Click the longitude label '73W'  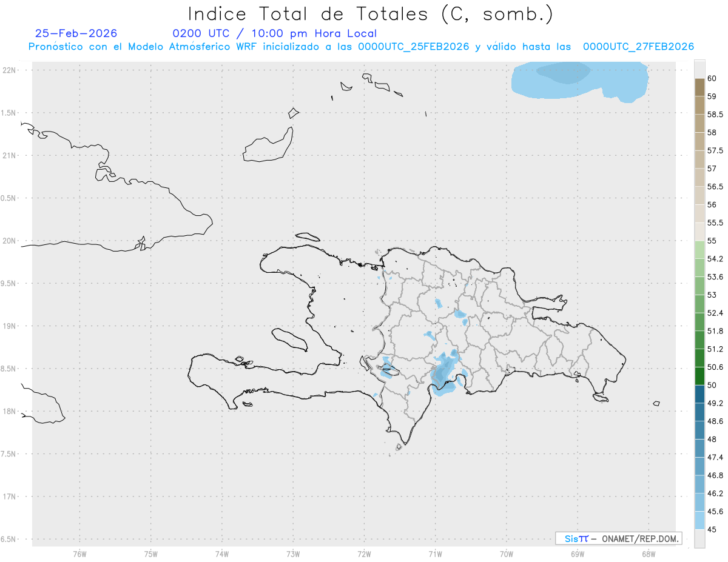(293, 554)
